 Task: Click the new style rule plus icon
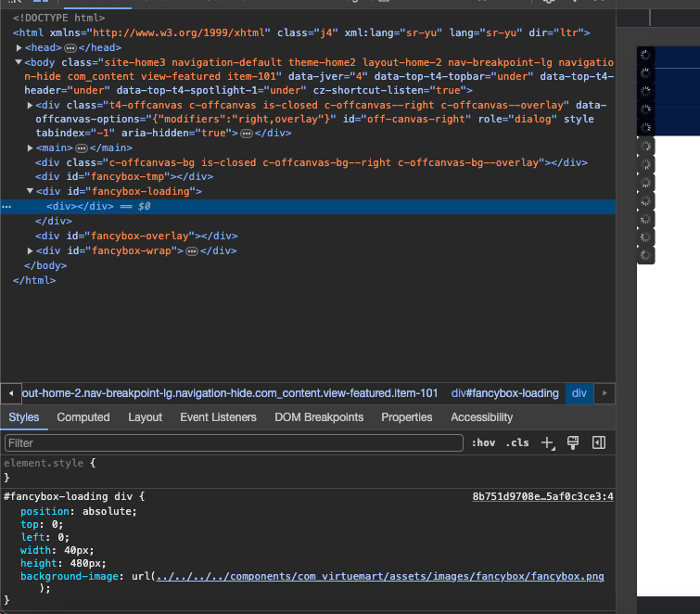(548, 443)
